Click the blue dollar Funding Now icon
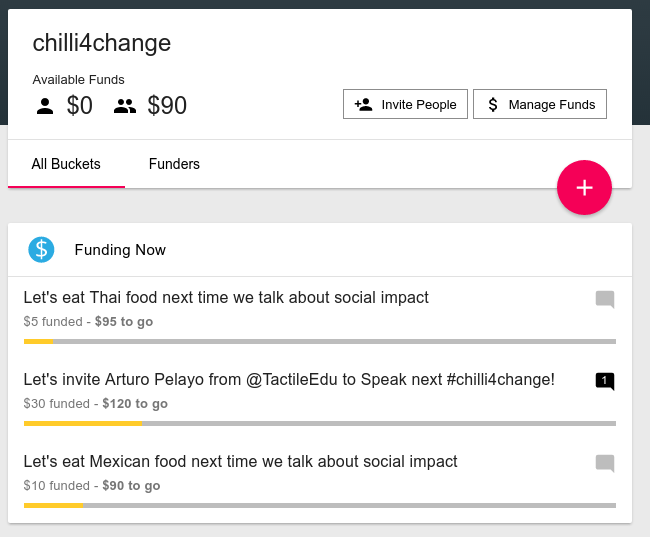Screen dimensions: 650x537 click(41, 250)
